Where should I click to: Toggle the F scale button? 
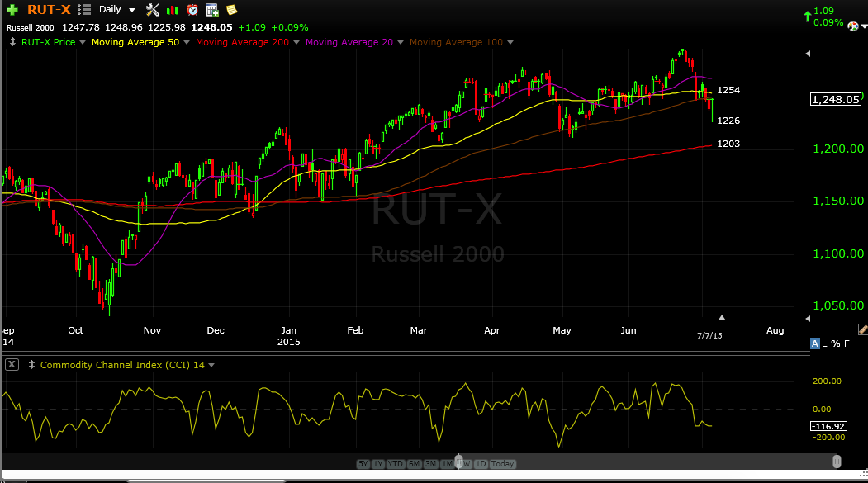847,343
